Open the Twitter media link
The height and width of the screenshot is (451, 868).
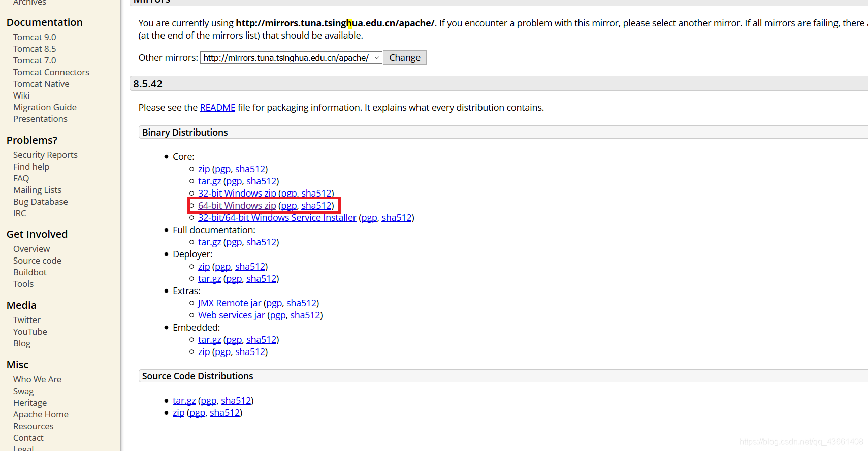pos(26,320)
